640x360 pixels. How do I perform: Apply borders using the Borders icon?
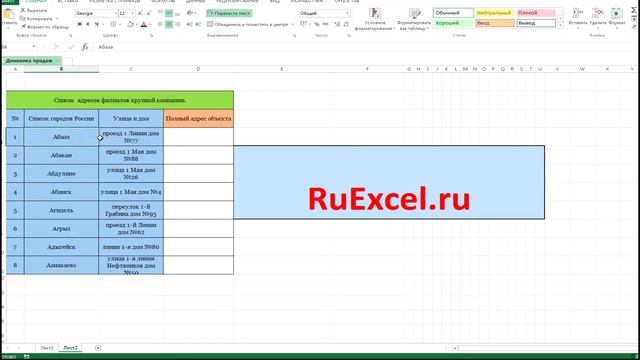[113, 24]
